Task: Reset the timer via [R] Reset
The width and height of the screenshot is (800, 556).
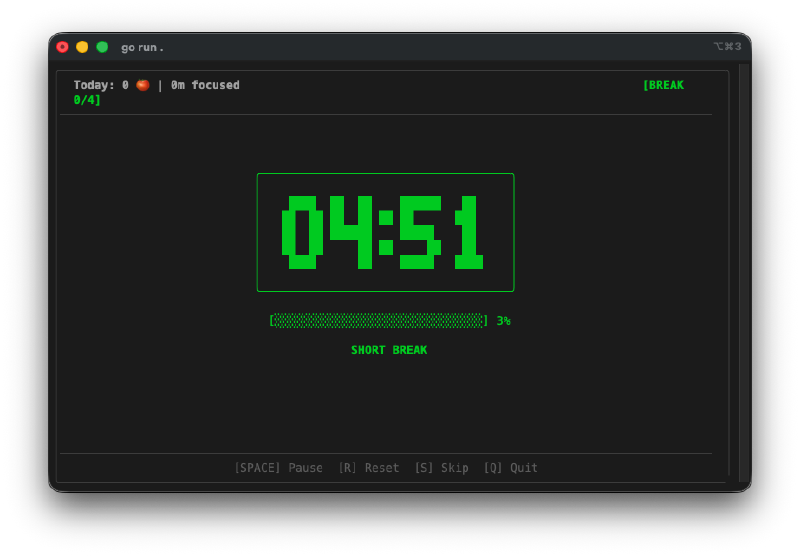Action: pyautogui.click(x=368, y=468)
